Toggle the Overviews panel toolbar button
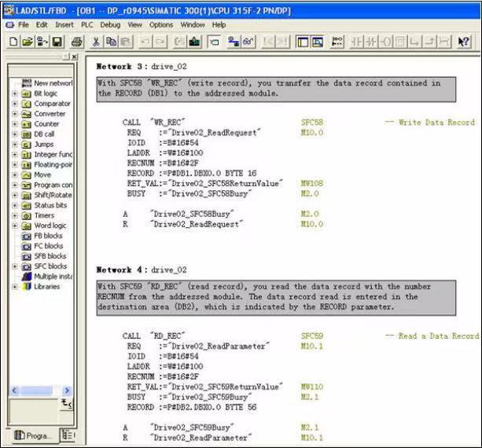The height and width of the screenshot is (448, 482). coord(303,41)
